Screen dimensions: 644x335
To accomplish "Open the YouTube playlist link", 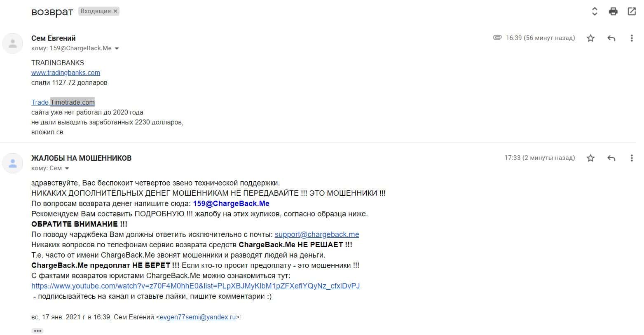I will coord(196,286).
